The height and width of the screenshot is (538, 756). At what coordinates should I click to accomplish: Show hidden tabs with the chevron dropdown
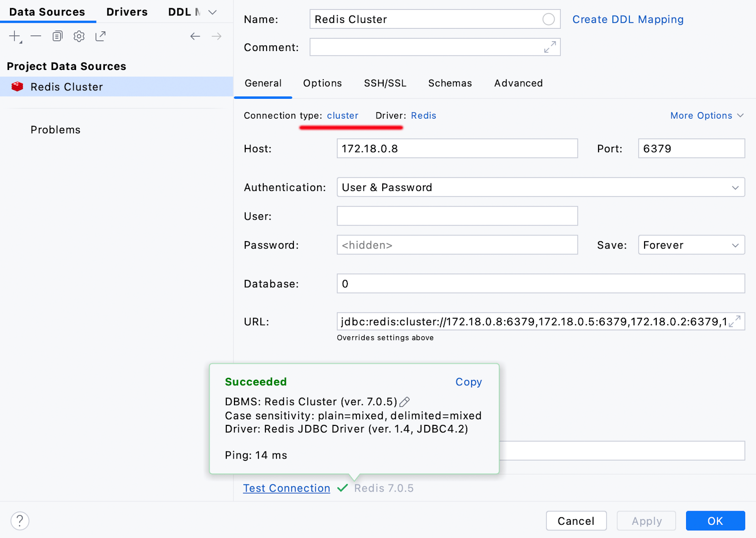pyautogui.click(x=213, y=12)
